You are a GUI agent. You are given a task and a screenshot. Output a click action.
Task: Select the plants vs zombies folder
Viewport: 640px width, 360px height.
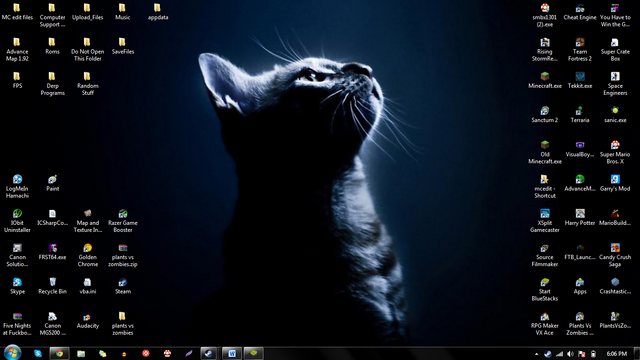122,324
